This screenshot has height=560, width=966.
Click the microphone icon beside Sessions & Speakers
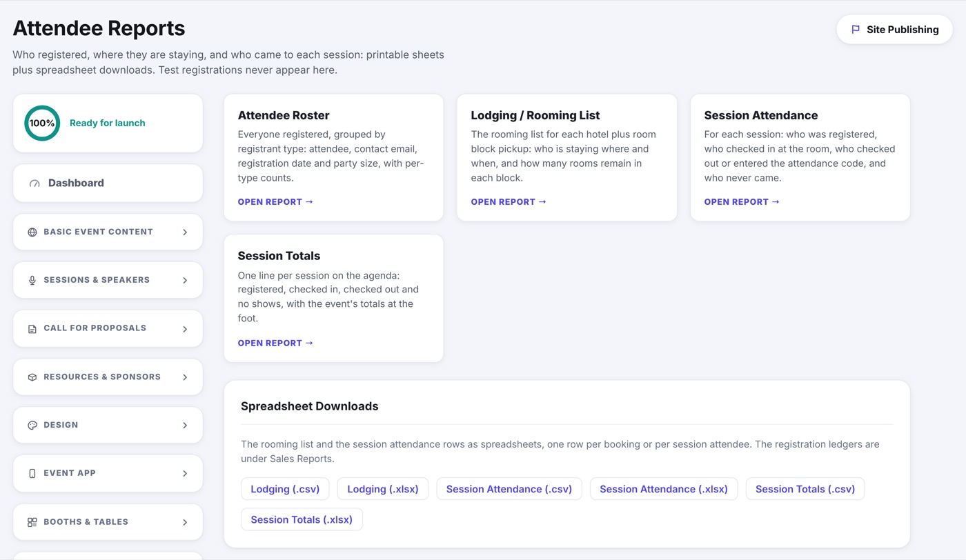[32, 281]
